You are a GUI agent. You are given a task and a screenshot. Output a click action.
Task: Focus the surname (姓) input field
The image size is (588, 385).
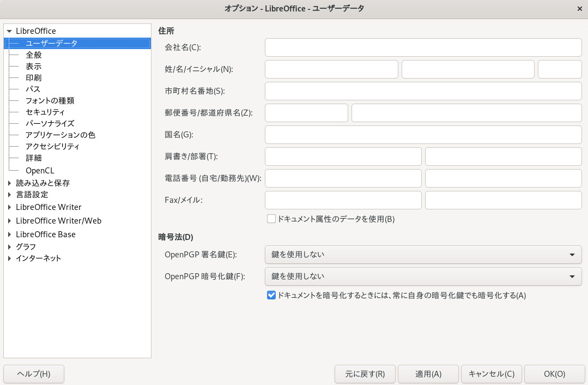tap(331, 69)
